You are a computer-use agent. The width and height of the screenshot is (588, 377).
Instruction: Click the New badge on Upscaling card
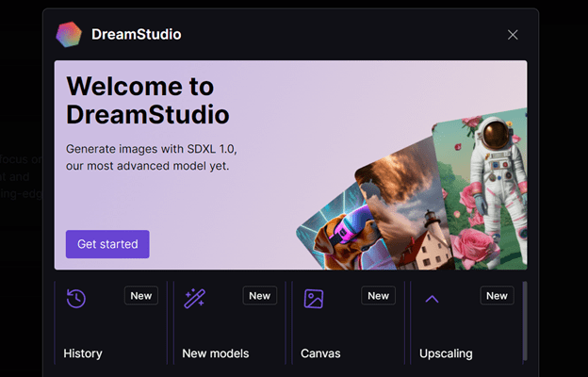coord(497,296)
